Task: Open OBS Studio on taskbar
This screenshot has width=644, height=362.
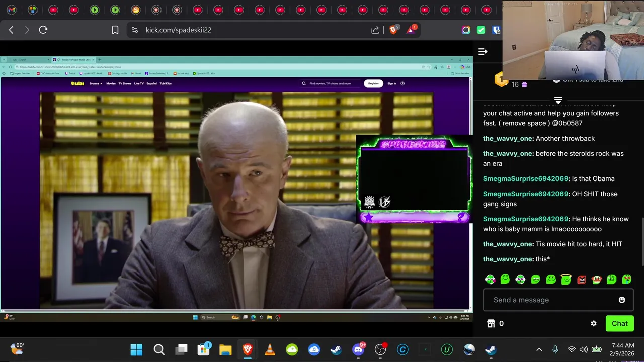Action: tap(380, 349)
